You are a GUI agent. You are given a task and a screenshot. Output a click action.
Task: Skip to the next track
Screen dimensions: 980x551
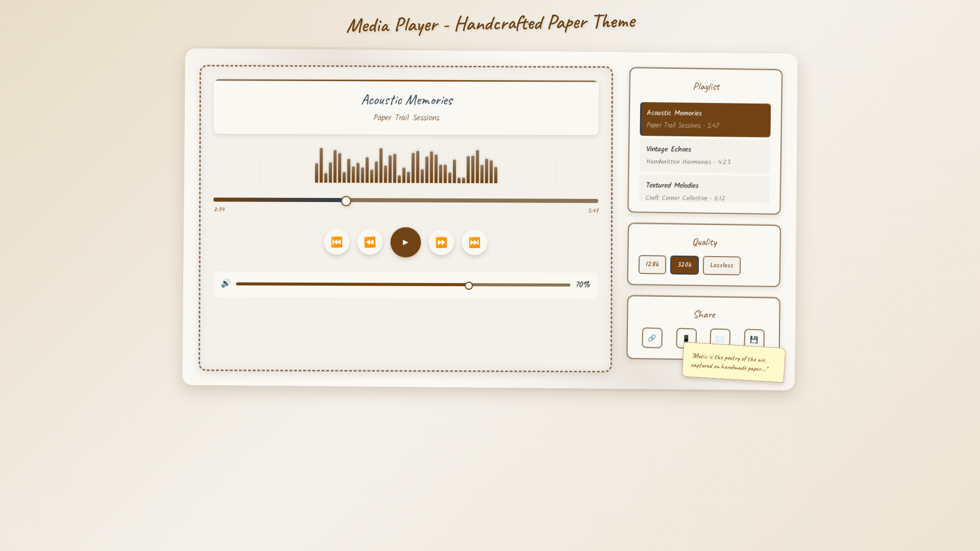474,242
